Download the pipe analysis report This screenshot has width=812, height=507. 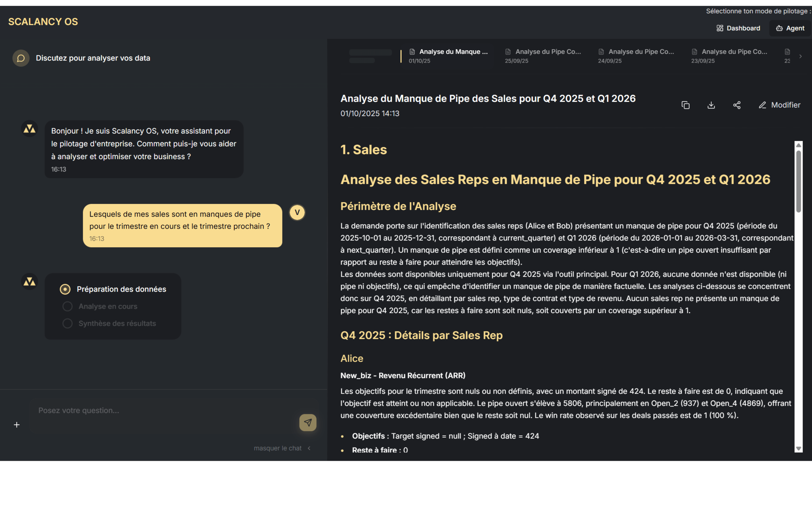click(x=711, y=105)
